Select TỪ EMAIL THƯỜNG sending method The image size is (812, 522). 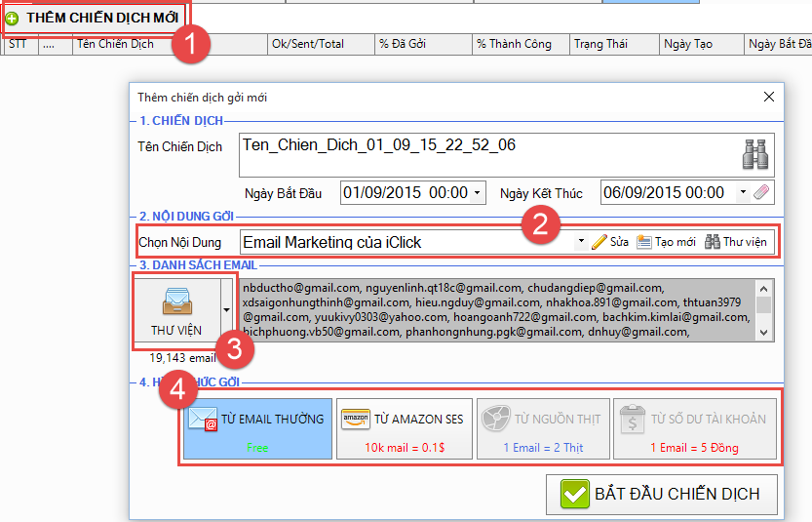[x=257, y=428]
